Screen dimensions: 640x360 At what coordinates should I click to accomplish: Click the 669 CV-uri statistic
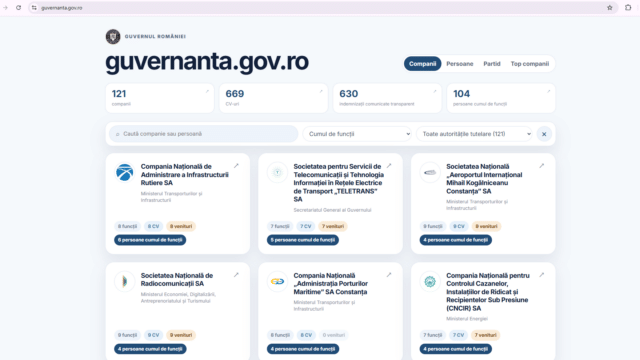coord(273,98)
